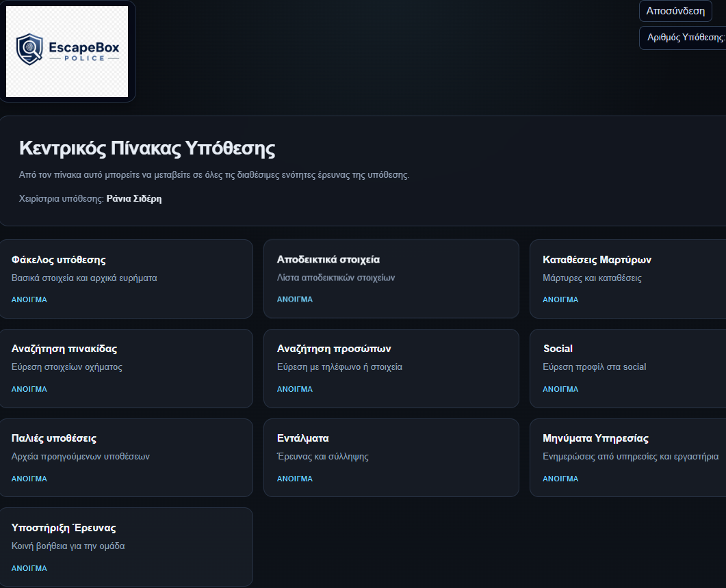Click the case handler name Ράνια Σιδέρη
The image size is (726, 588).
click(134, 198)
